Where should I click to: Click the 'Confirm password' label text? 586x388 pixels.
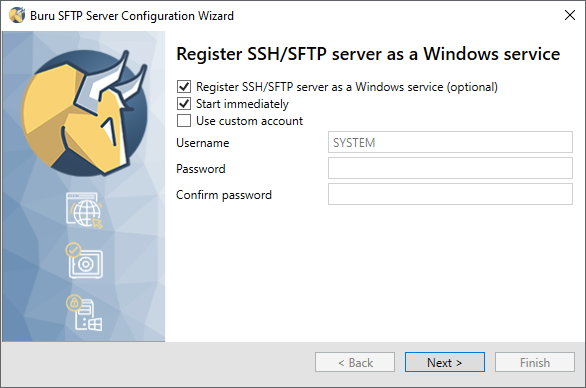pos(224,195)
